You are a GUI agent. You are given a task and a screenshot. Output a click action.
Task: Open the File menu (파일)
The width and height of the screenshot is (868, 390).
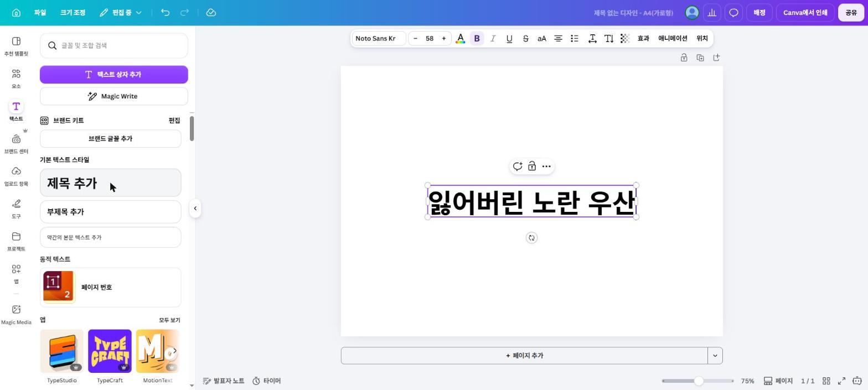[x=40, y=12]
